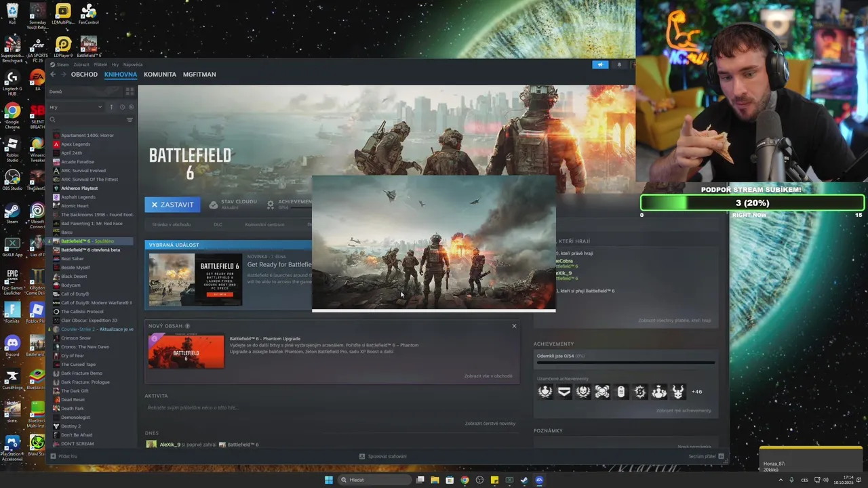Image resolution: width=868 pixels, height=488 pixels.
Task: Select Destiny 2 in the game list
Action: tap(71, 426)
